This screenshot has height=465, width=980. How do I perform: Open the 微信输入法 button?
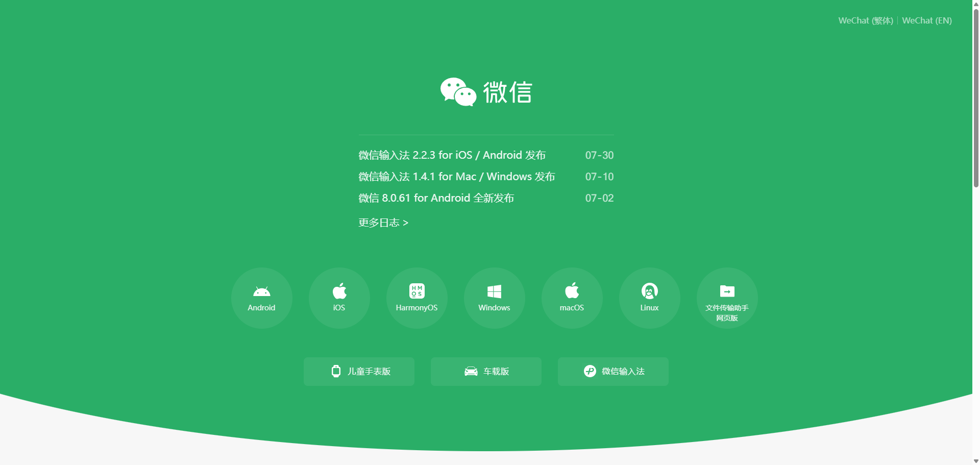tap(613, 372)
